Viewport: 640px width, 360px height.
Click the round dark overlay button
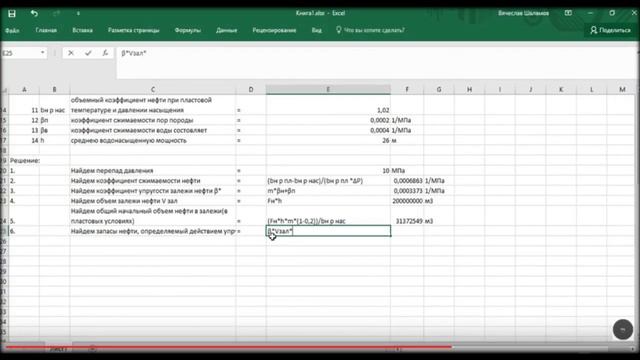[x=622, y=329]
